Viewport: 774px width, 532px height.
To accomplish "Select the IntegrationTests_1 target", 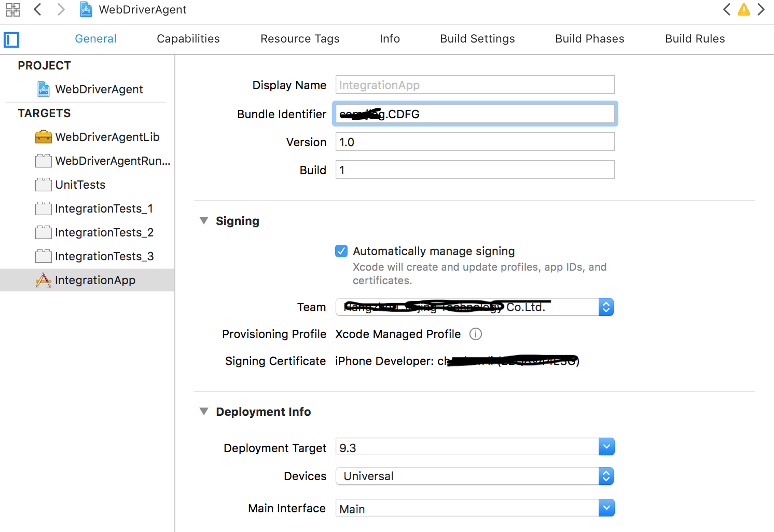I will 87,208.
